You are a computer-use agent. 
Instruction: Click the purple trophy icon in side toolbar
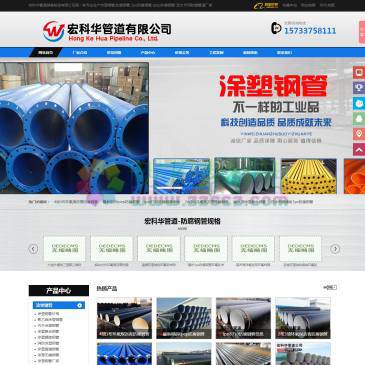(359, 88)
